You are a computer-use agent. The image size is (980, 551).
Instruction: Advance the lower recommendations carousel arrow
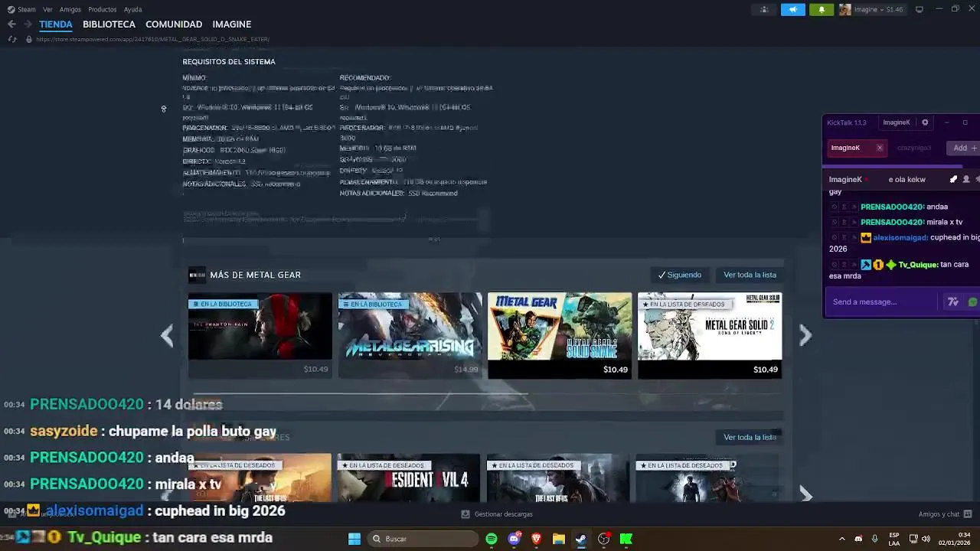[805, 494]
